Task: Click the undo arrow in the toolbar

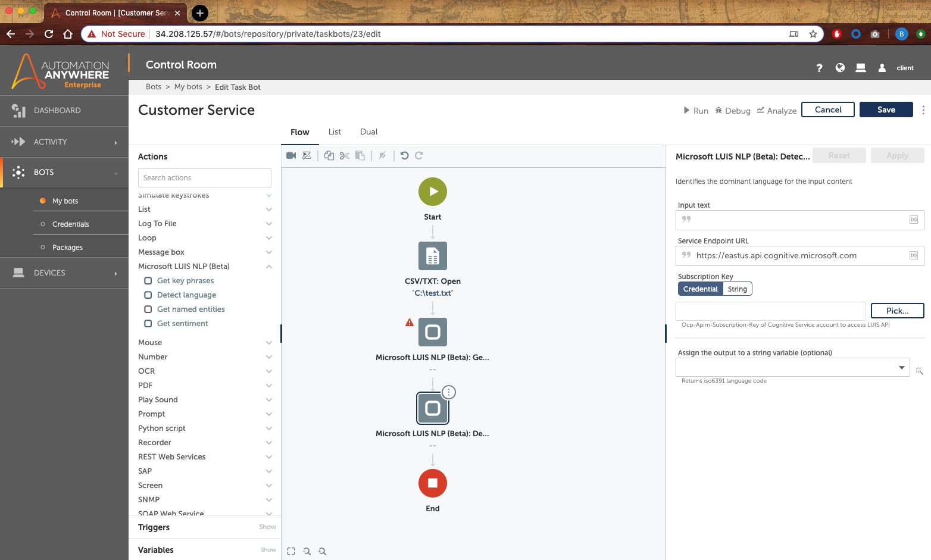Action: pos(405,156)
